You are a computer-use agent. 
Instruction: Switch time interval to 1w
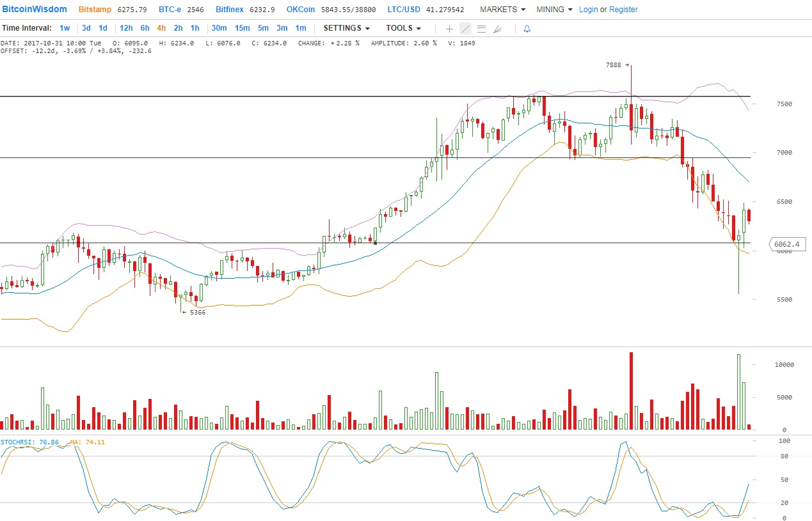click(65, 28)
